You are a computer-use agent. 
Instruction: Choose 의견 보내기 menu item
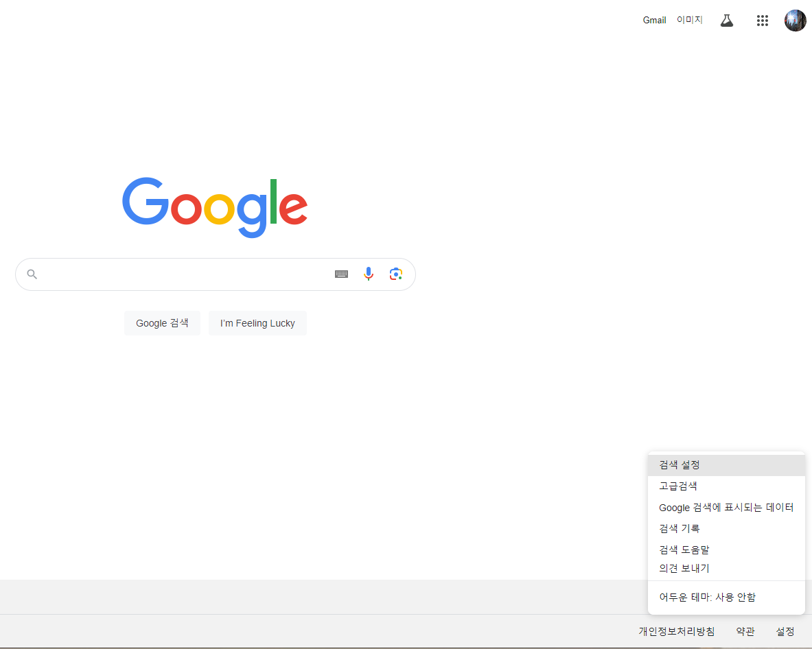[x=726, y=568]
